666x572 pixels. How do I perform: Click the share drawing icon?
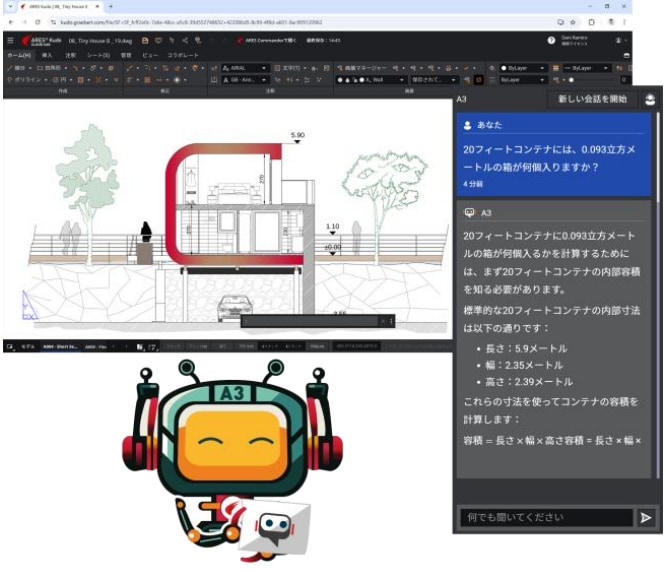[x=185, y=40]
